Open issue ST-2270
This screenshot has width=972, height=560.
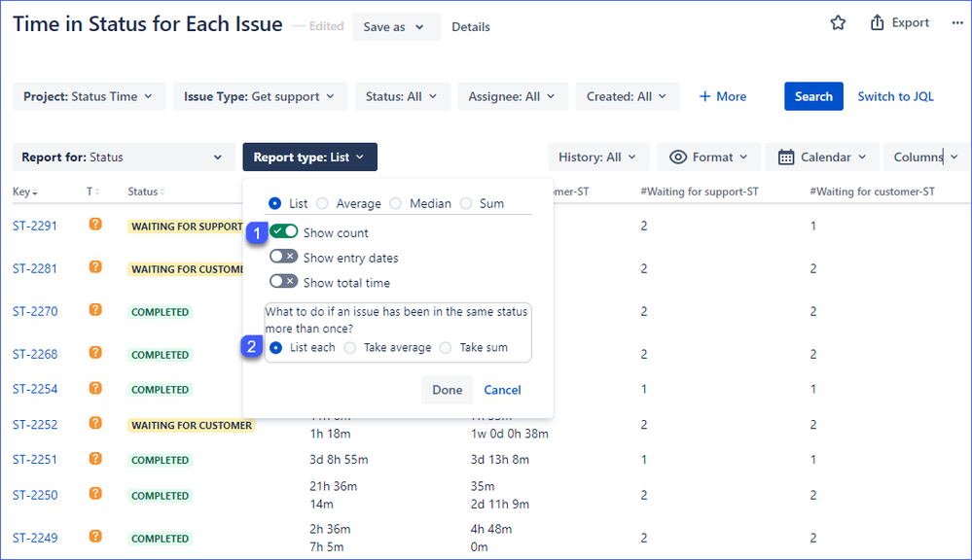35,311
